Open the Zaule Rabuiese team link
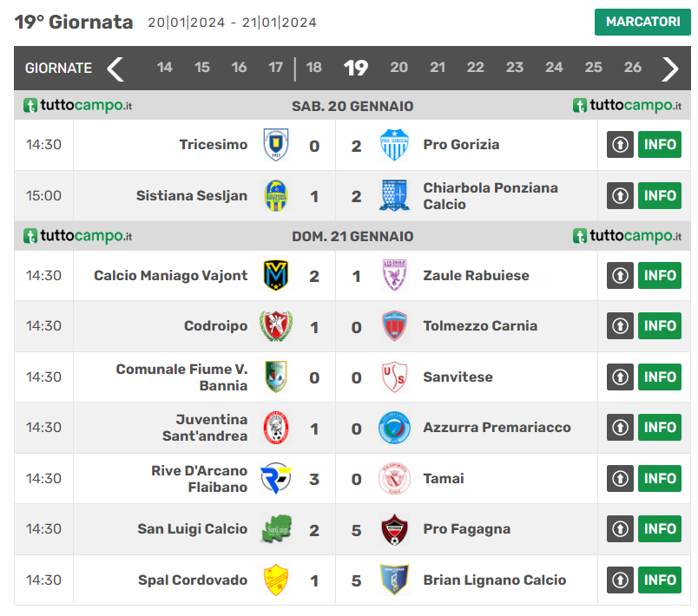This screenshot has width=698, height=616. click(x=476, y=276)
